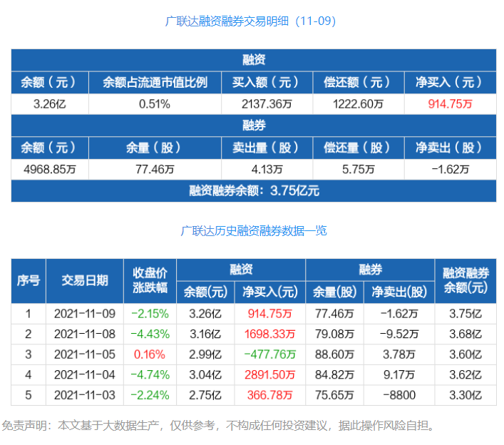The width and height of the screenshot is (504, 445).
Task: Click the 2891.50万 net buy value
Action: [270, 374]
